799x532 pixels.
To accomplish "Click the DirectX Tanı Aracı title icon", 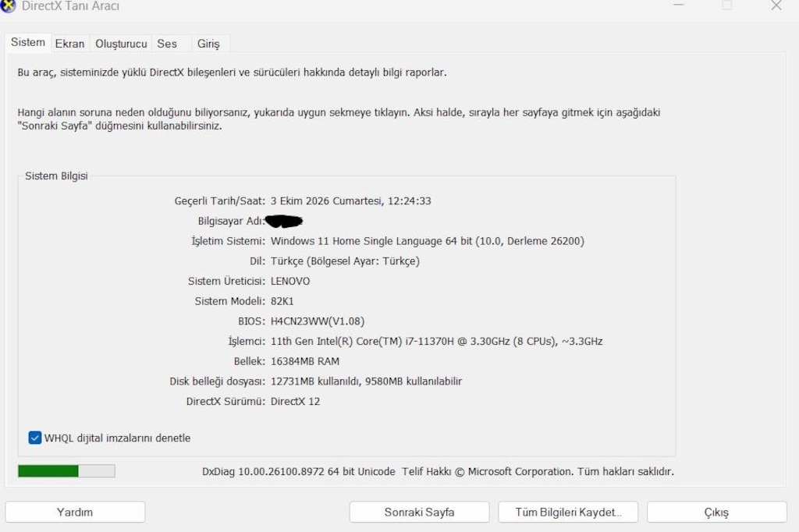I will coord(8,5).
